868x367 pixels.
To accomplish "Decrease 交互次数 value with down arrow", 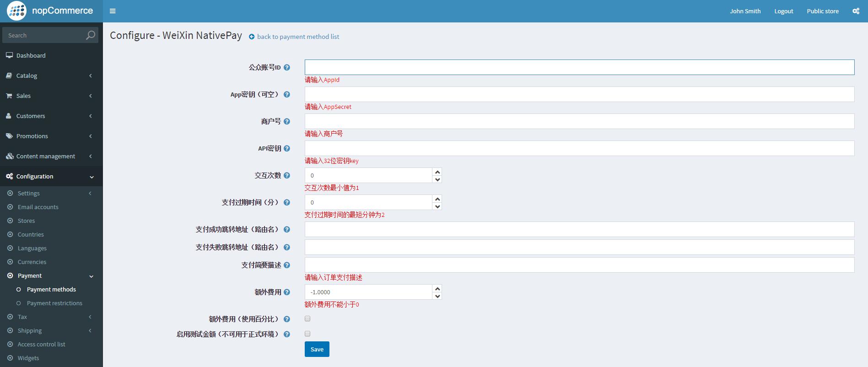I will [x=437, y=179].
